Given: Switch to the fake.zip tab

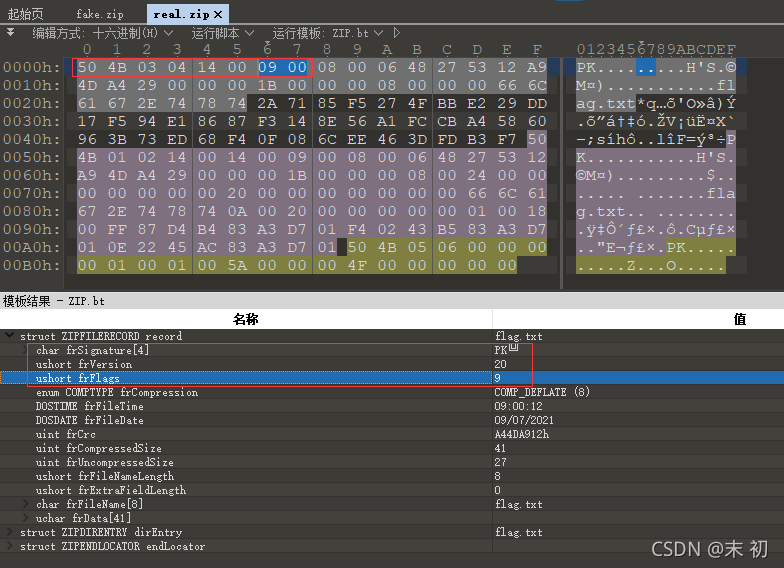Looking at the screenshot, I should pyautogui.click(x=100, y=14).
